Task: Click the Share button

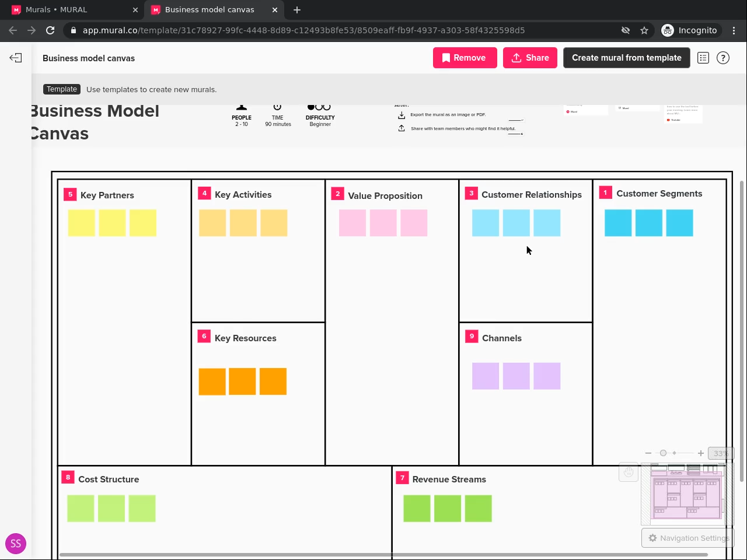Action: click(530, 58)
